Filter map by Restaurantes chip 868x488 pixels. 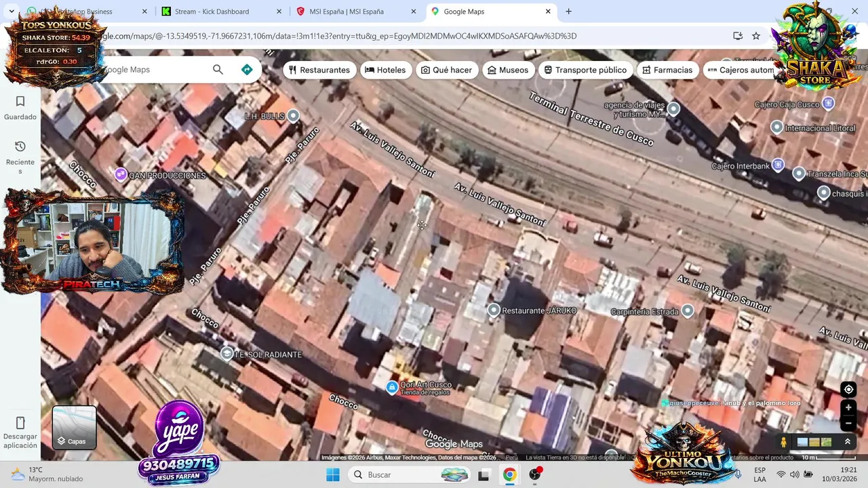point(319,70)
